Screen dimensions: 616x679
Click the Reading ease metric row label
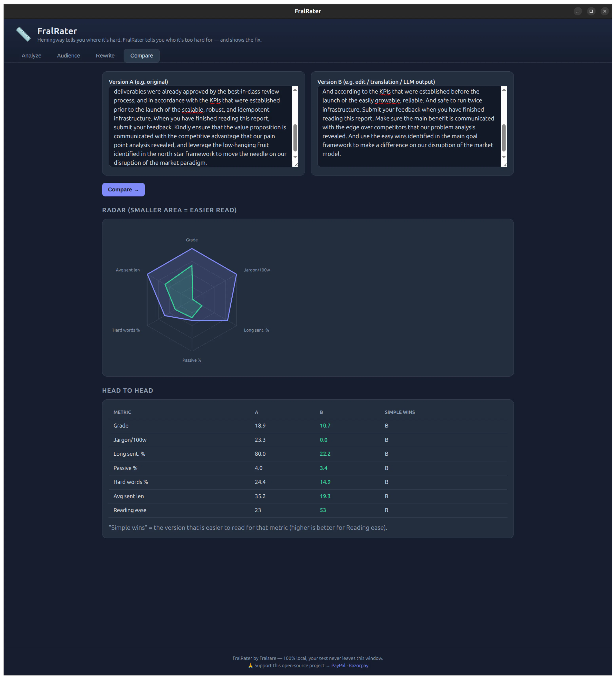(130, 510)
